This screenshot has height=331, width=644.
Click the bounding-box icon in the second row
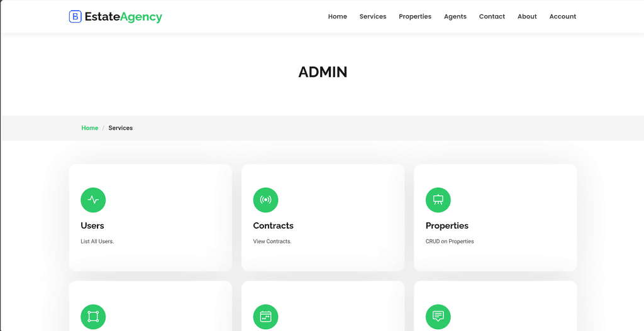pyautogui.click(x=93, y=317)
